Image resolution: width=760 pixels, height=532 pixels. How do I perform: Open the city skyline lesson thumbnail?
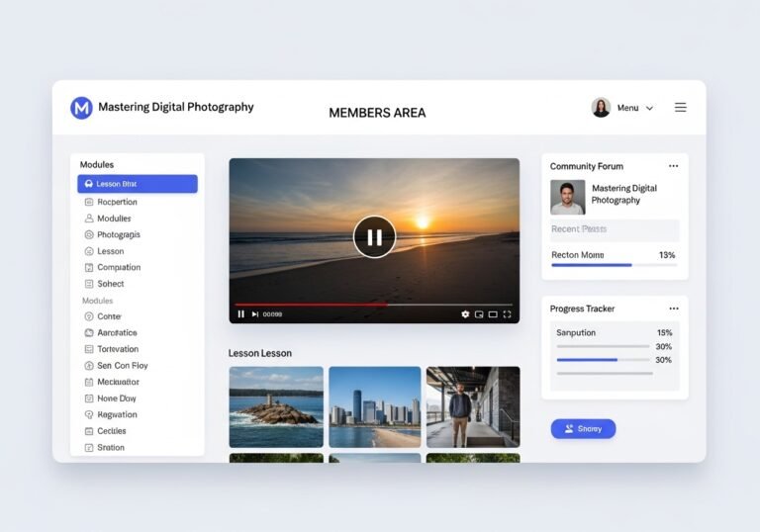(x=374, y=407)
